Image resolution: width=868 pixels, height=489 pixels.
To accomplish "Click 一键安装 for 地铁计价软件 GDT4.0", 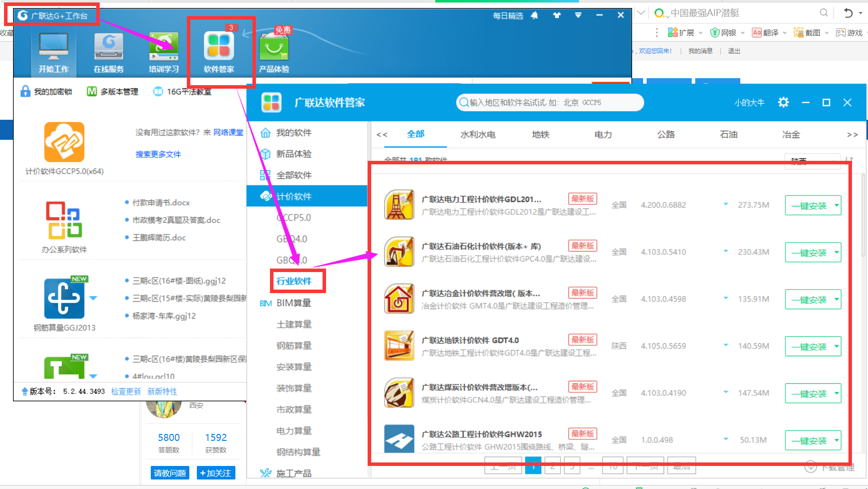I will 808,347.
